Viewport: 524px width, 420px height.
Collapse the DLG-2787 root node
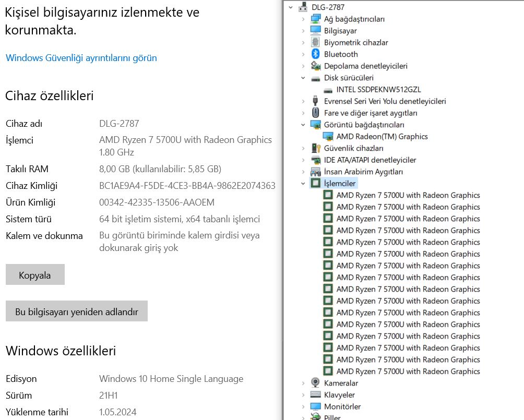[x=290, y=7]
